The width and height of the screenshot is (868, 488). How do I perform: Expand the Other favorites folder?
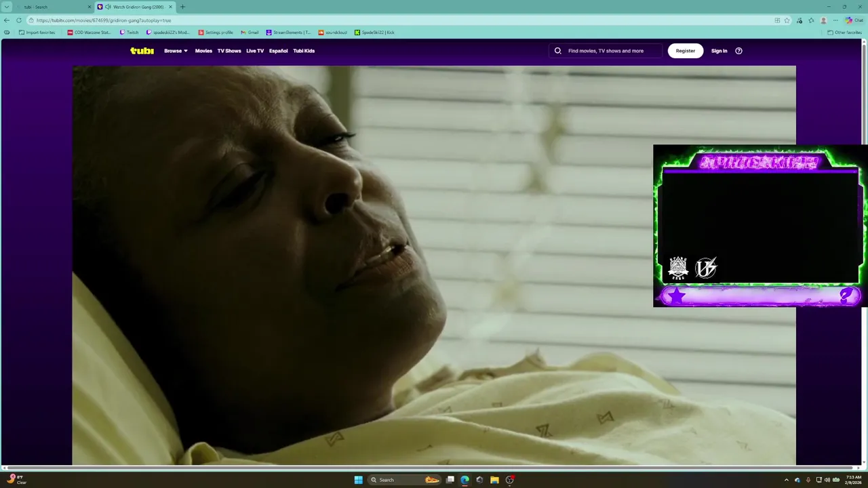tap(844, 33)
